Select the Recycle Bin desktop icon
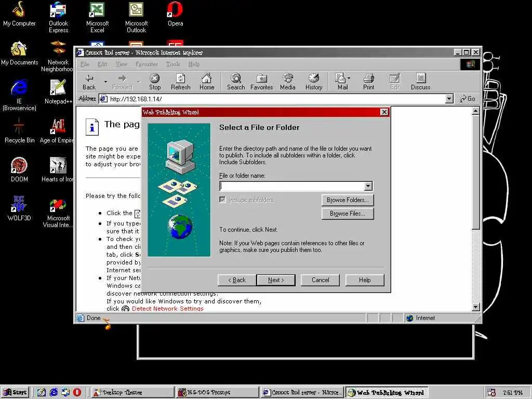 [19, 131]
